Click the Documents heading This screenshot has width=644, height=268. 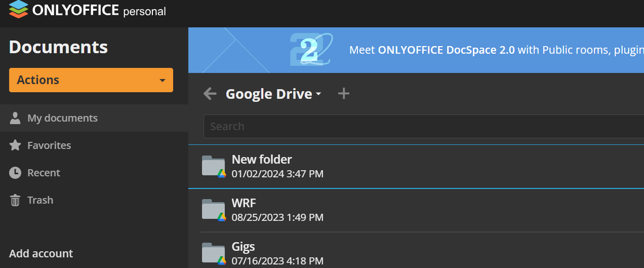(x=58, y=47)
